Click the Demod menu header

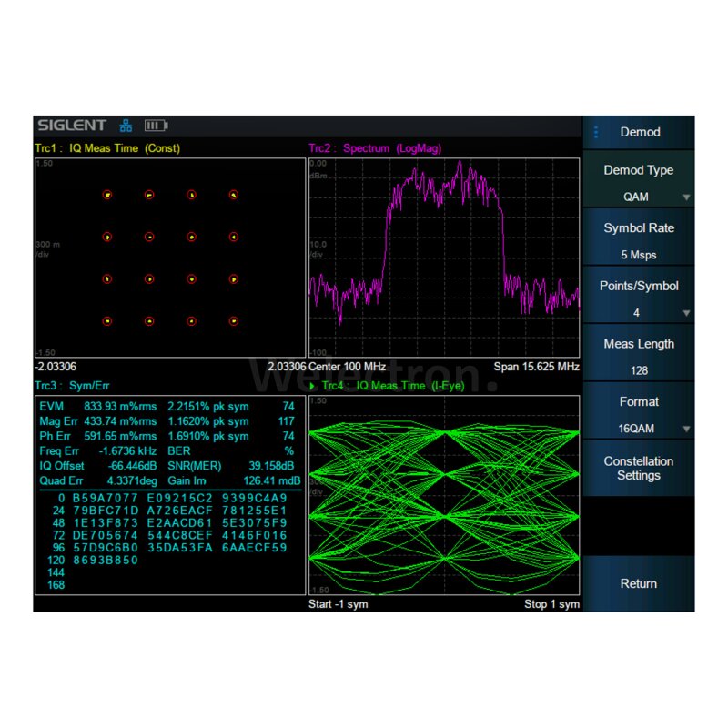coord(640,132)
